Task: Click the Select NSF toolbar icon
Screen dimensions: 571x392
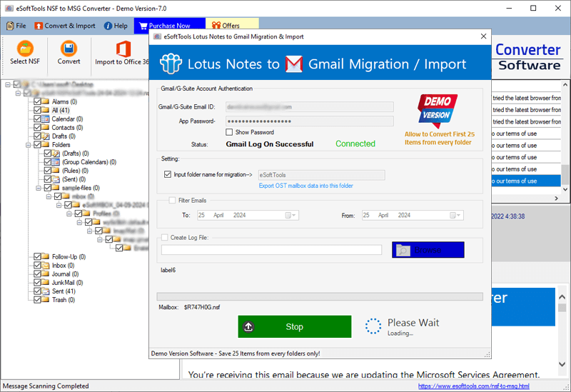Action: click(x=25, y=49)
